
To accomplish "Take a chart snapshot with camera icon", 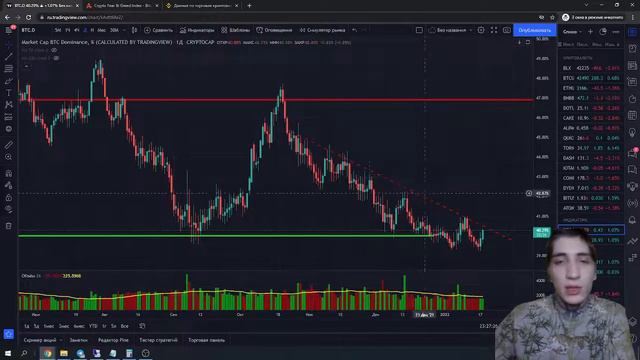I will click(507, 30).
